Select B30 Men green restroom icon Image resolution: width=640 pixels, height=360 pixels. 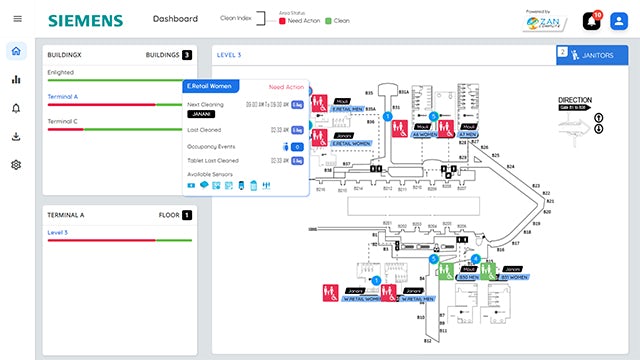click(x=446, y=271)
